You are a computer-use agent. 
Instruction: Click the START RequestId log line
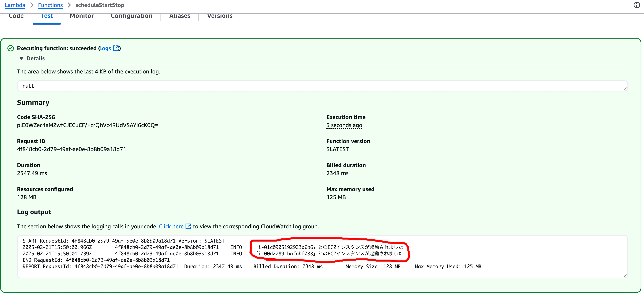(x=123, y=241)
